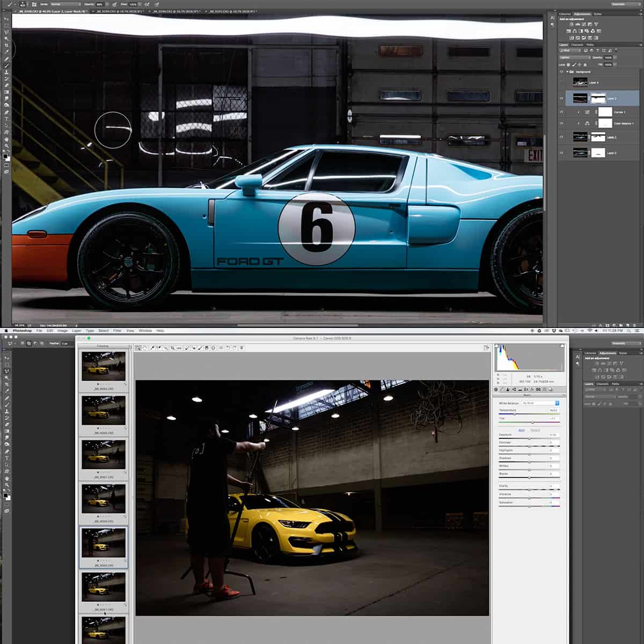This screenshot has height=644, width=644.
Task: Collapse the Background layer group
Action: 567,72
